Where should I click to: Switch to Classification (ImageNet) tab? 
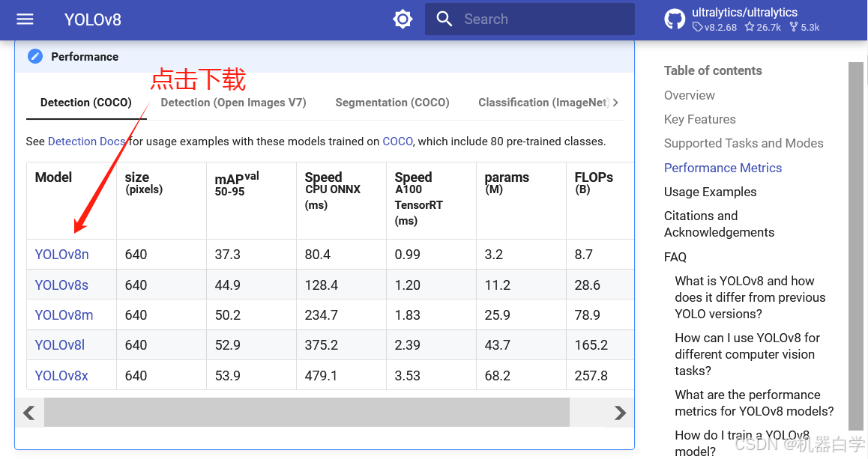[x=543, y=103]
